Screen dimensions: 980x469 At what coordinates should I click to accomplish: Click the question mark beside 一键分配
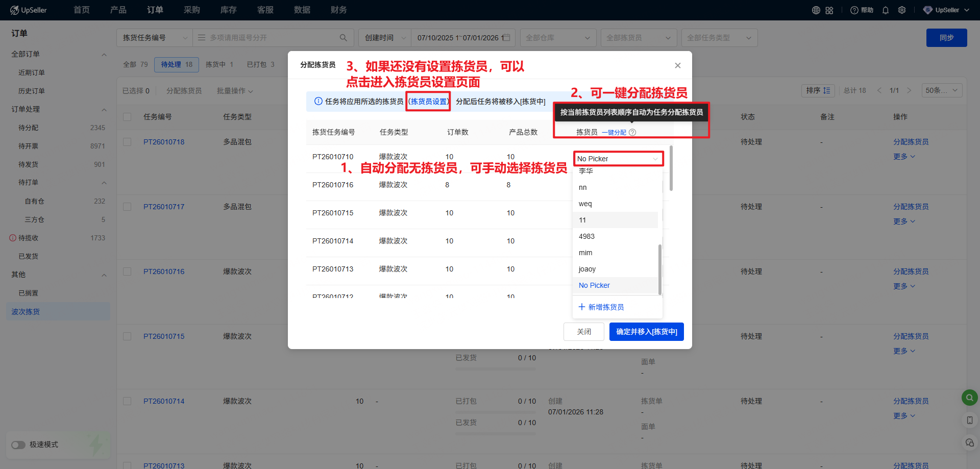point(632,132)
